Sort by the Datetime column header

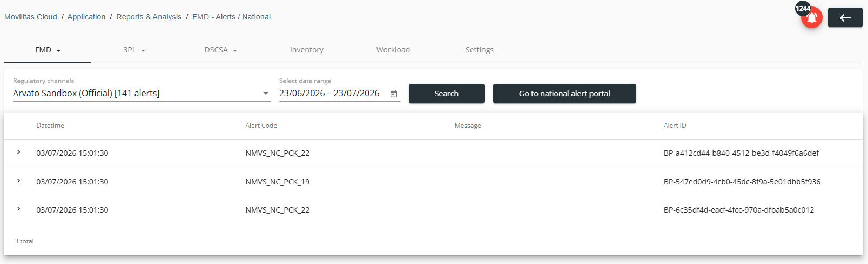point(50,126)
